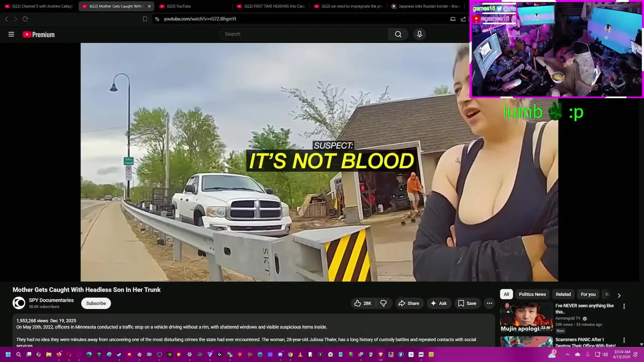
Task: Open NVIDIA app from taskbar
Action: (x=170, y=354)
